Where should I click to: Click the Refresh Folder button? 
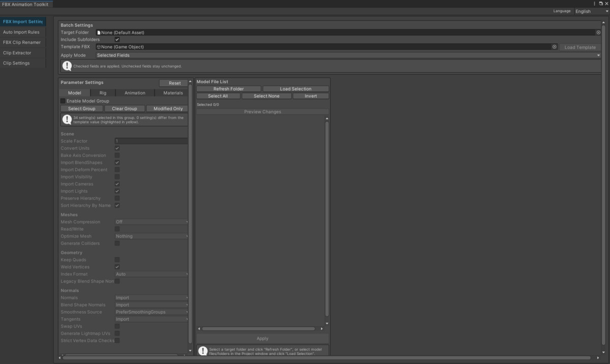point(229,89)
